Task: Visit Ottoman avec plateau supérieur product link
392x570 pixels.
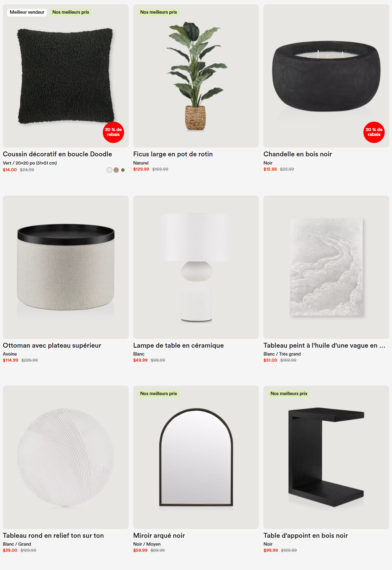Action: (52, 346)
